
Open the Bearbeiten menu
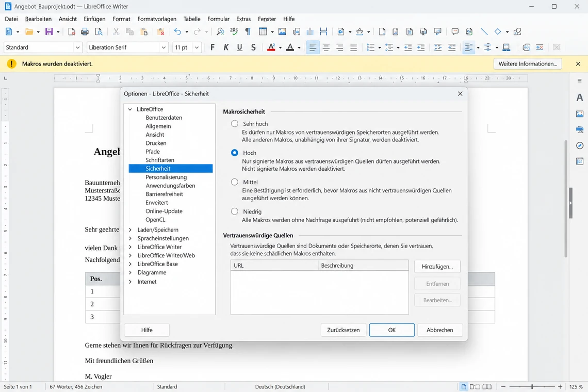click(38, 19)
